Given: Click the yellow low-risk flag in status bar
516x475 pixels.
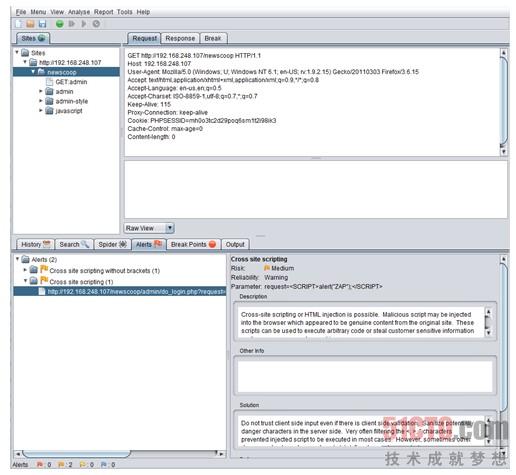Looking at the screenshot, I should click(82, 464).
